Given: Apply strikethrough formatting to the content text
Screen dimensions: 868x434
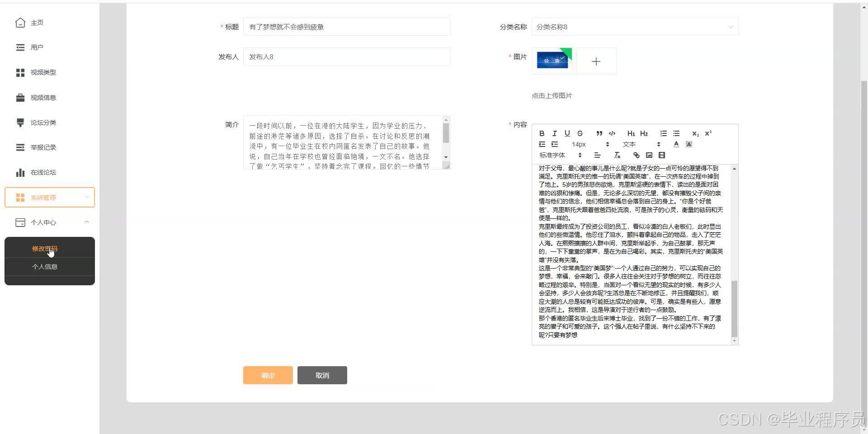Looking at the screenshot, I should pyautogui.click(x=580, y=133).
